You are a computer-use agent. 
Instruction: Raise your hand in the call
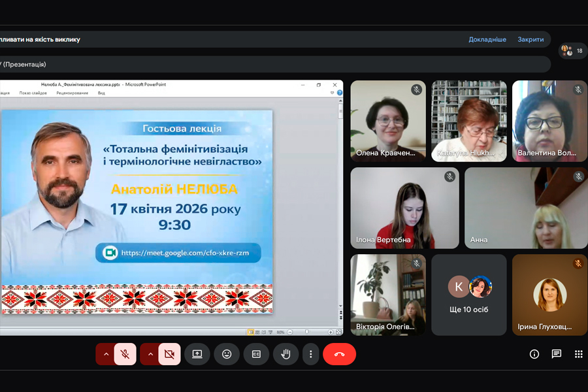point(286,354)
